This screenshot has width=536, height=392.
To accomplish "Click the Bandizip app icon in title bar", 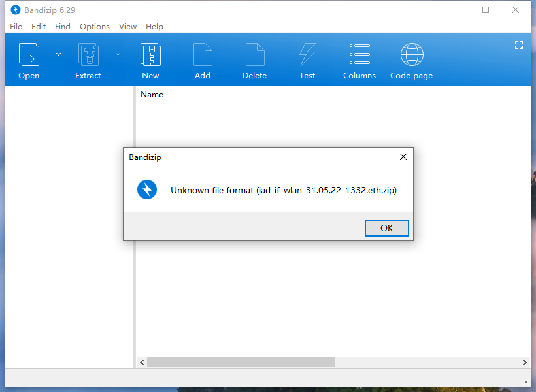I will (x=16, y=10).
